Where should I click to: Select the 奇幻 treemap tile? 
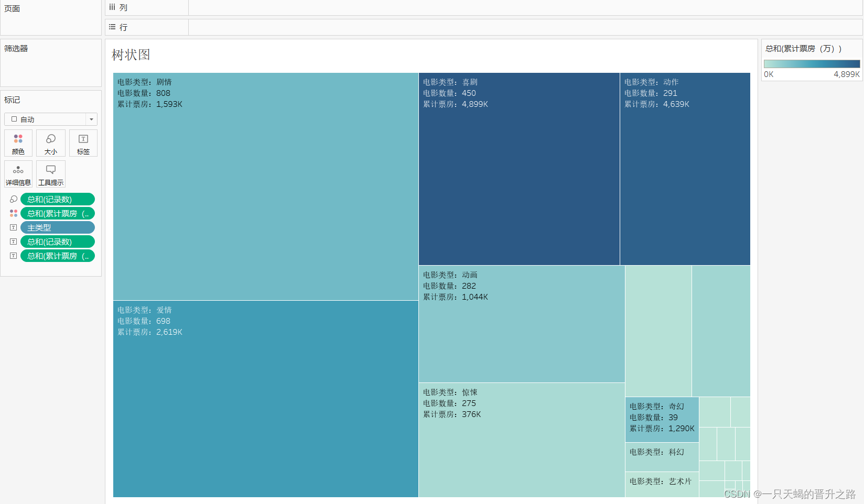[x=662, y=420]
